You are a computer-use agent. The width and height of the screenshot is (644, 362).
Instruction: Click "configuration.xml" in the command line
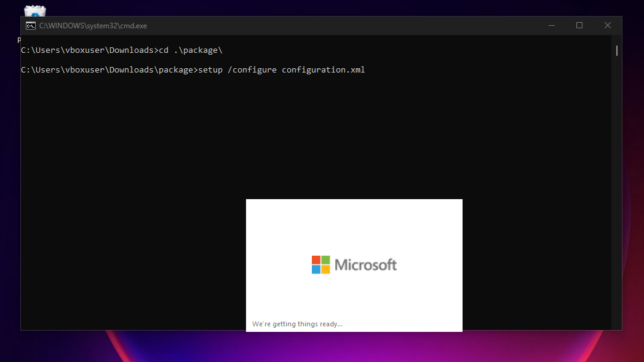[x=324, y=70]
